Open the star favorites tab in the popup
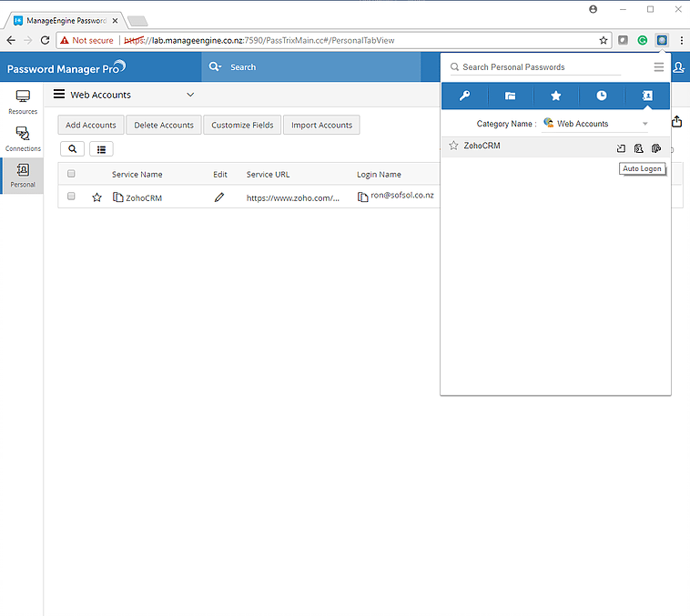Screen dimensions: 690x616 point(556,96)
